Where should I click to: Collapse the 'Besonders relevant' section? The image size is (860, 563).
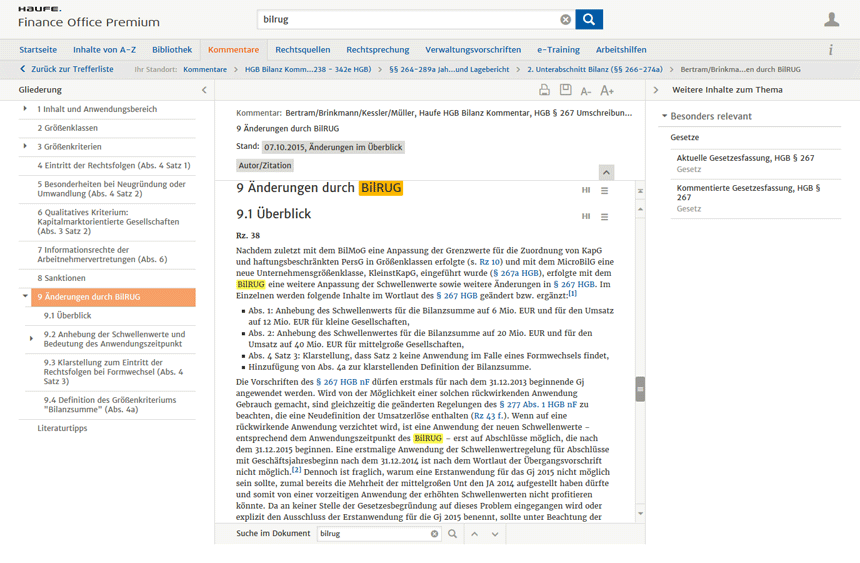pyautogui.click(x=664, y=116)
